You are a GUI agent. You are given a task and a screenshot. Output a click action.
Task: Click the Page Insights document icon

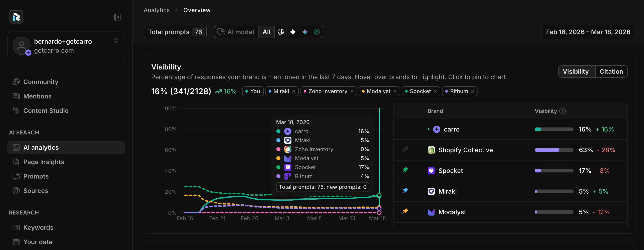click(x=16, y=162)
